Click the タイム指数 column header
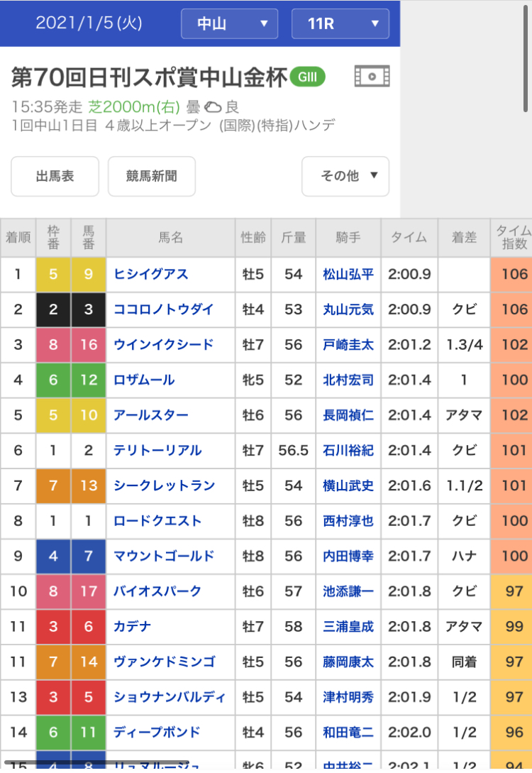 tap(511, 238)
